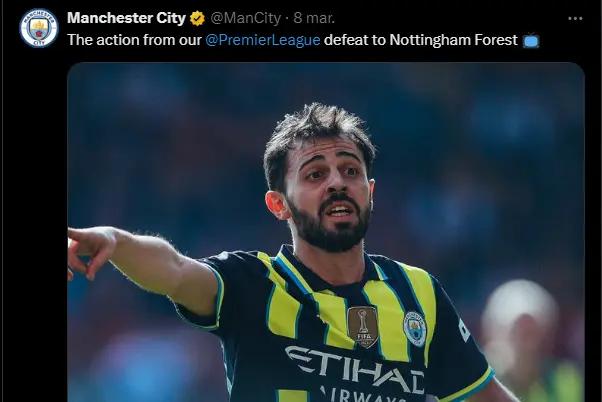Screen dimensions: 602x402
Task: Open the Manchester City crest profile avatar
Action: pos(38,28)
